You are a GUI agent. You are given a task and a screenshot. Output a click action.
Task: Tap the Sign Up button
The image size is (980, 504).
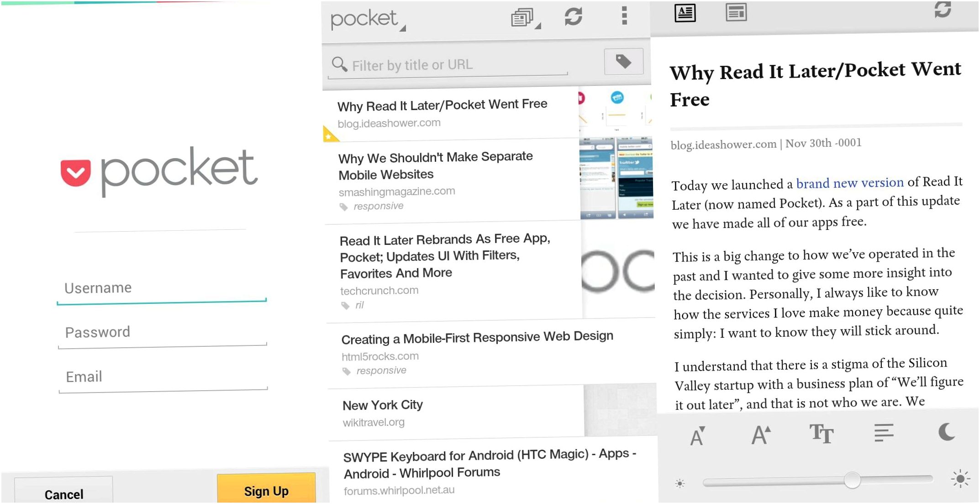266,489
